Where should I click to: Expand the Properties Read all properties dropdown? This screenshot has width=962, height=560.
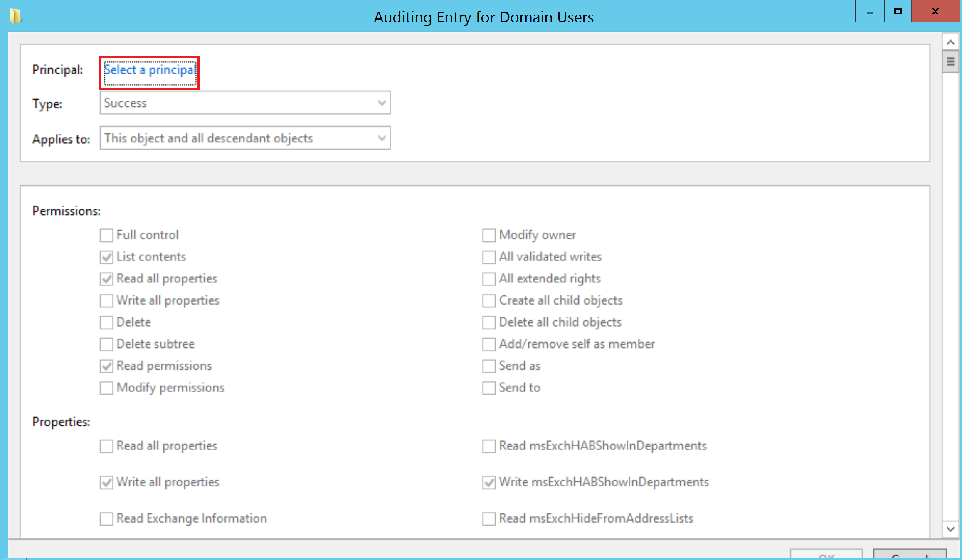107,446
